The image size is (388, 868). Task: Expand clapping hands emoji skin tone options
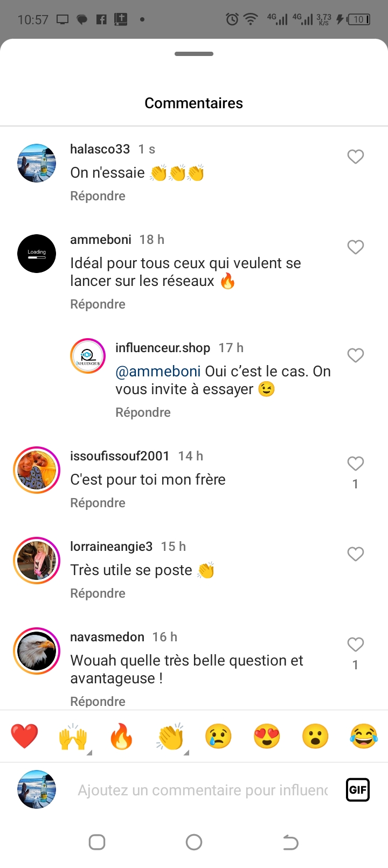(x=186, y=752)
